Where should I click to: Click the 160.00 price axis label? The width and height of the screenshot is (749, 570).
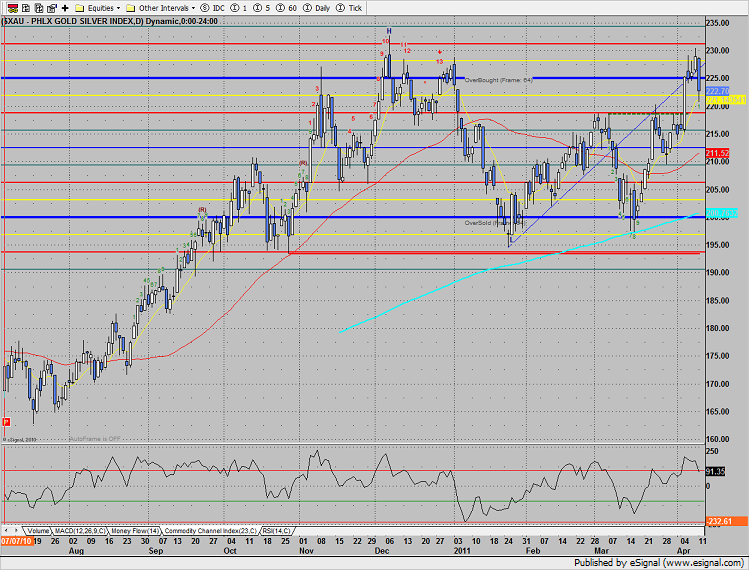click(x=718, y=439)
